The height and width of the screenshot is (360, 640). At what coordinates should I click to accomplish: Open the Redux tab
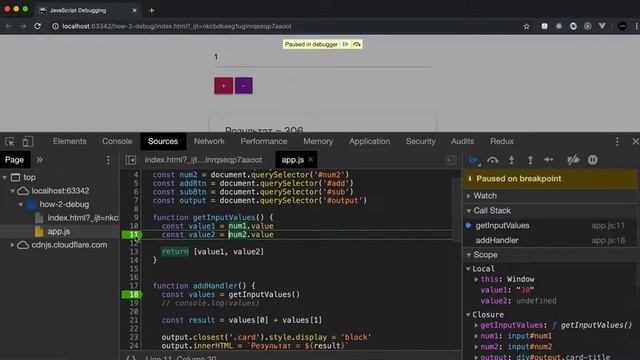[x=502, y=141]
